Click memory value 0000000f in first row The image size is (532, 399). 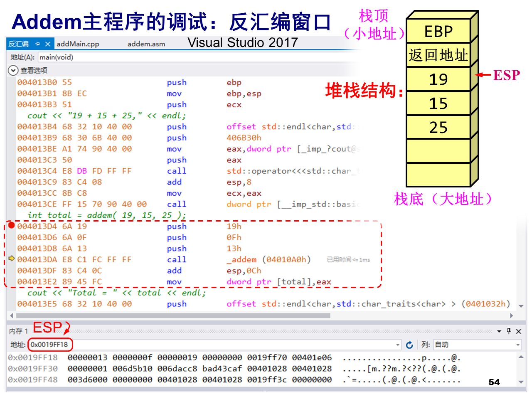point(132,357)
